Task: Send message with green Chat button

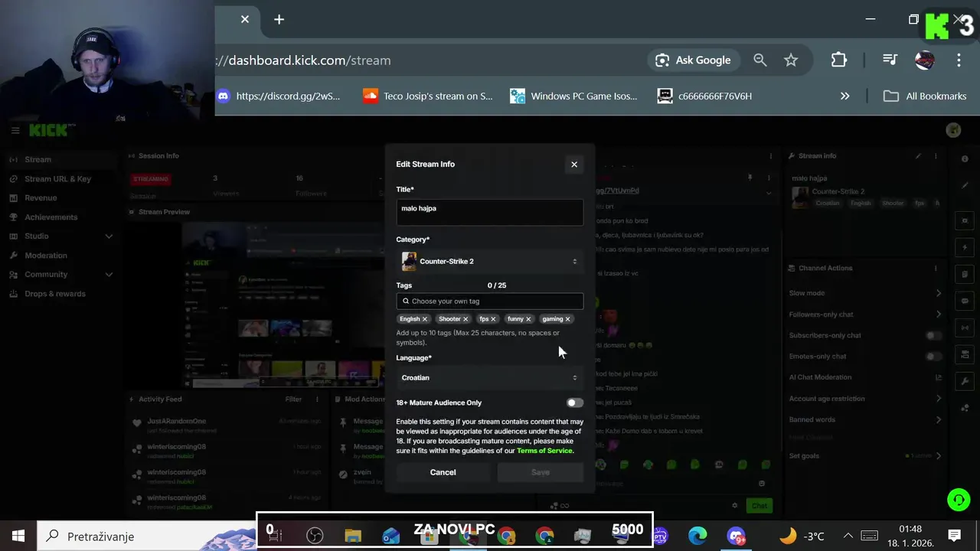Action: [x=759, y=506]
